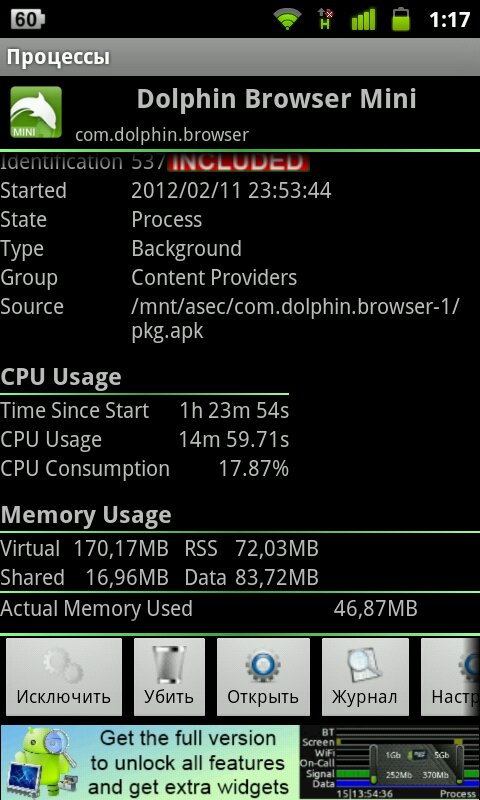Tap the green battery icon in status bar
Screen dimensions: 480x800
pos(401,19)
